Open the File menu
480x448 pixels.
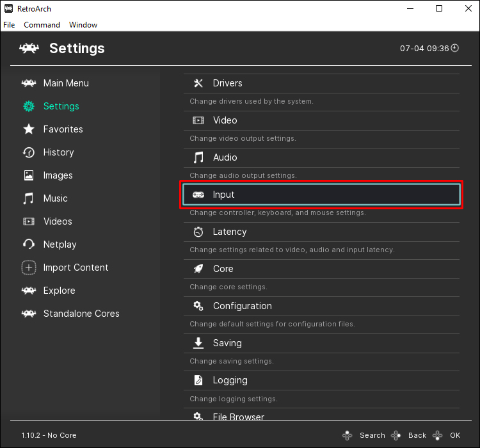(x=9, y=25)
